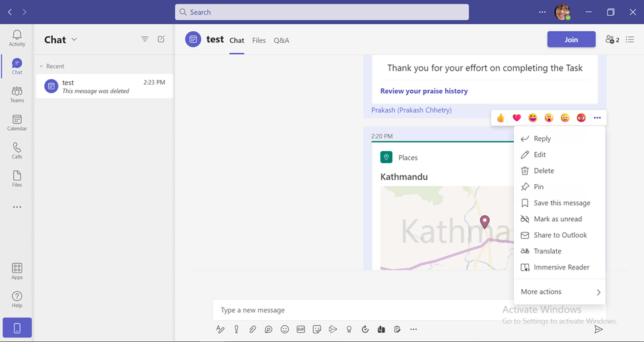Select Save this message
The image size is (644, 342).
coord(559,203)
